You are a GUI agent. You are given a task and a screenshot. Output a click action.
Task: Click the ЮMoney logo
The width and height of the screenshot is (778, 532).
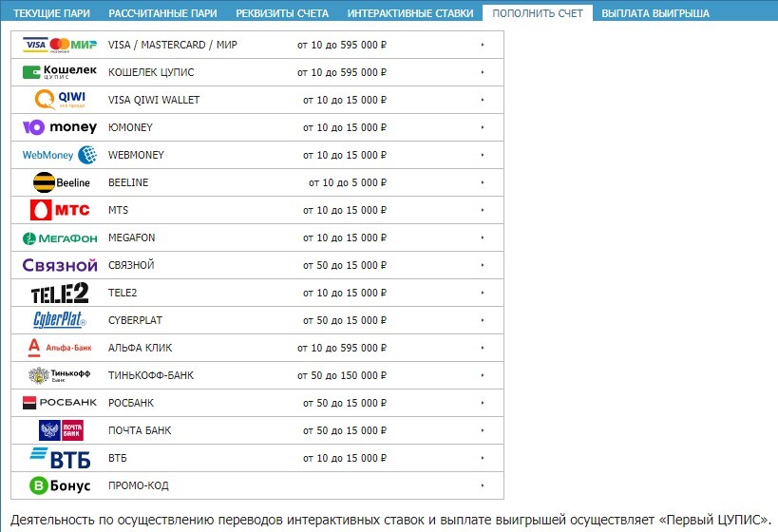pyautogui.click(x=60, y=127)
